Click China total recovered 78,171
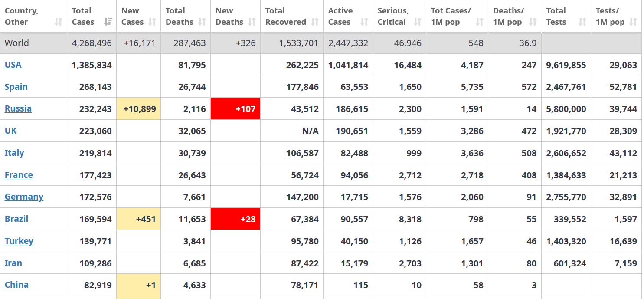 coord(305,285)
